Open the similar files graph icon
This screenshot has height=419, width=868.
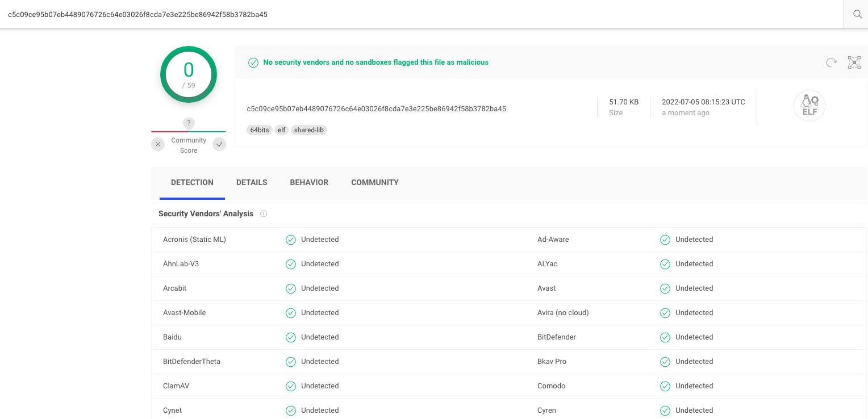[854, 62]
